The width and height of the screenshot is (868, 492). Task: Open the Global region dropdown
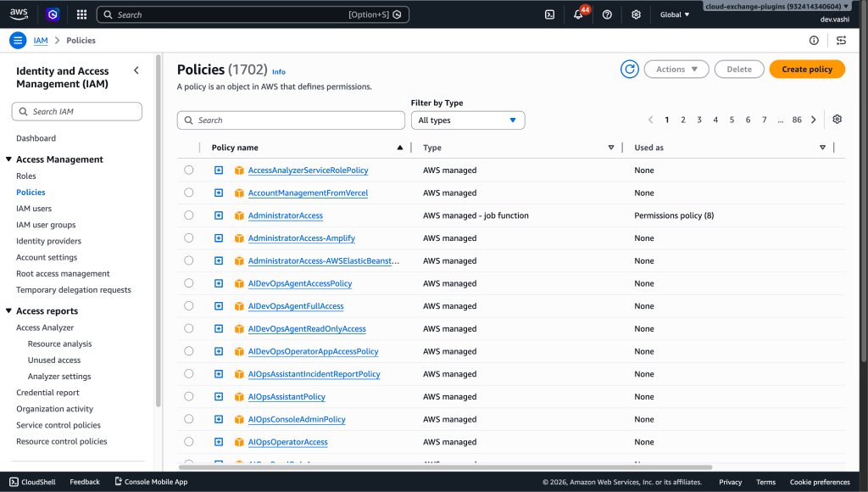pos(674,14)
